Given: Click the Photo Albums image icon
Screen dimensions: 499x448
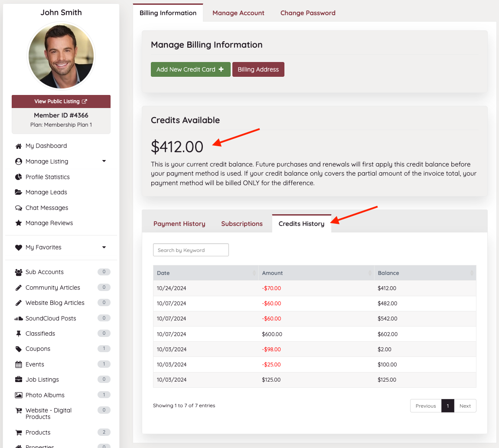Looking at the screenshot, I should (x=19, y=395).
